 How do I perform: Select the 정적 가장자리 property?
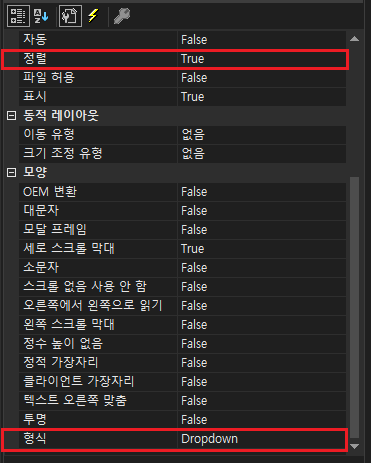point(61,363)
